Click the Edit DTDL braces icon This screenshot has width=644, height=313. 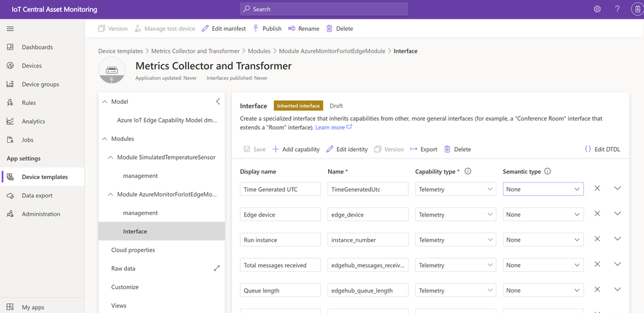pos(588,149)
